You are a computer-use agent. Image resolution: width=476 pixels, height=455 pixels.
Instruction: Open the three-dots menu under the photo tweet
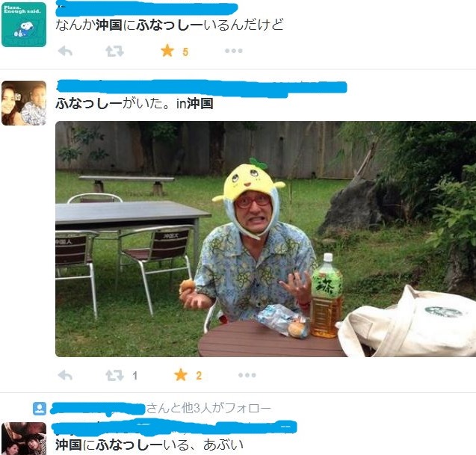[247, 375]
